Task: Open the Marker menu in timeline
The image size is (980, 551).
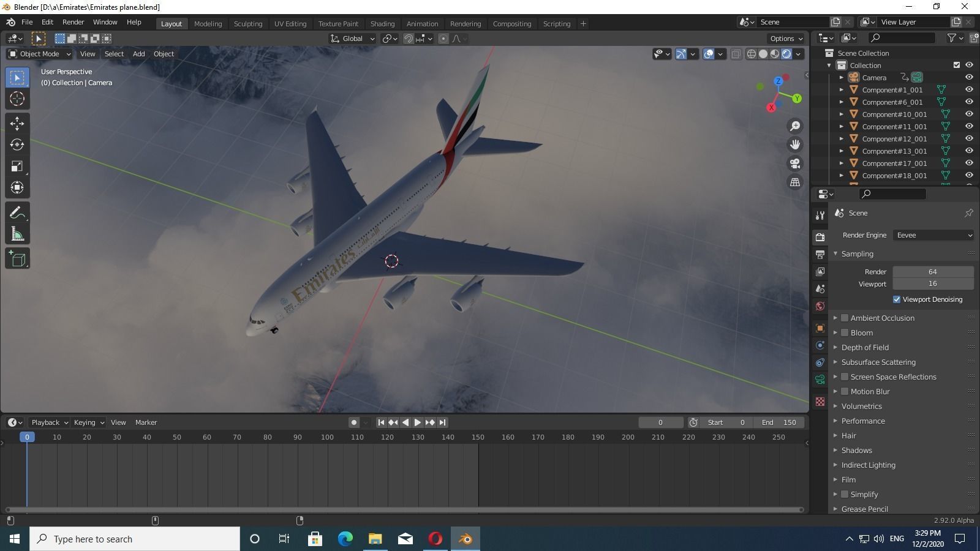Action: point(146,422)
